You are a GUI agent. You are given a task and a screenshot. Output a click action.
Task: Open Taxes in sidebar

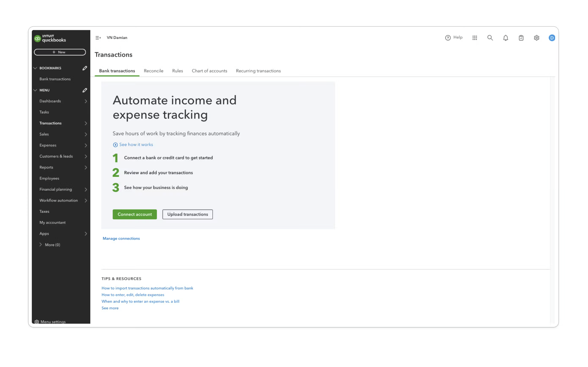click(x=44, y=212)
